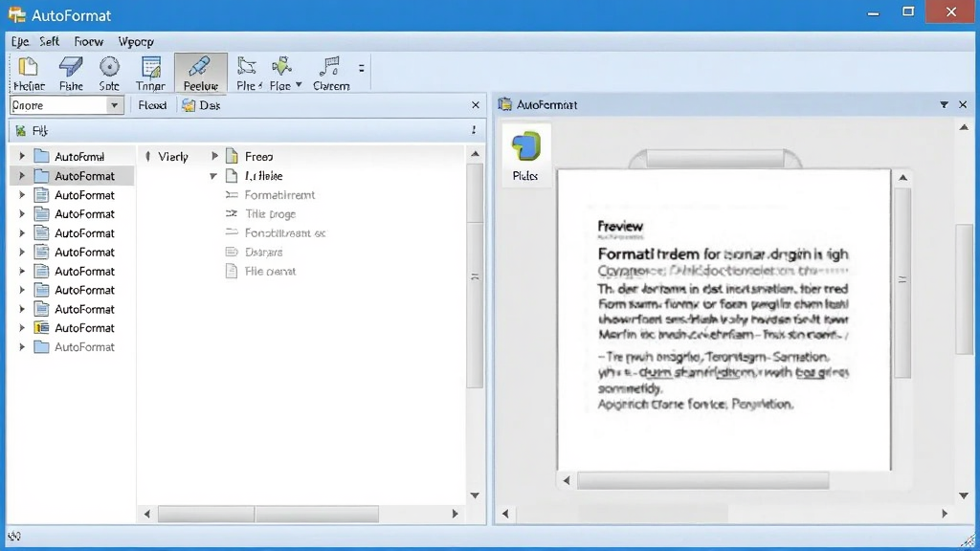
Task: Open the "Seft" menu
Action: [50, 42]
